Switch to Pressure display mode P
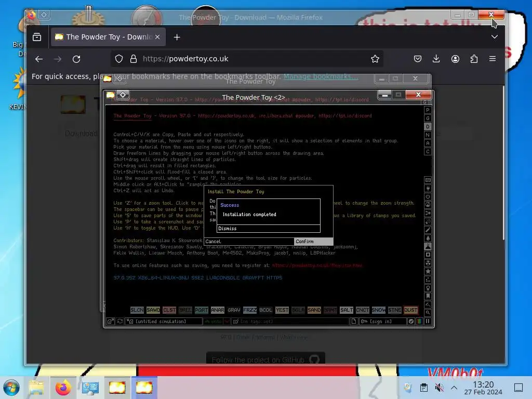Screen dimensions: 532x399 (428, 110)
